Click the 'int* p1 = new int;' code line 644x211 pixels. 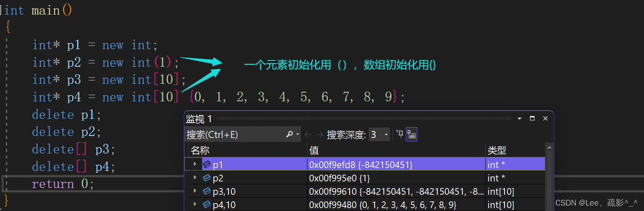pos(95,45)
